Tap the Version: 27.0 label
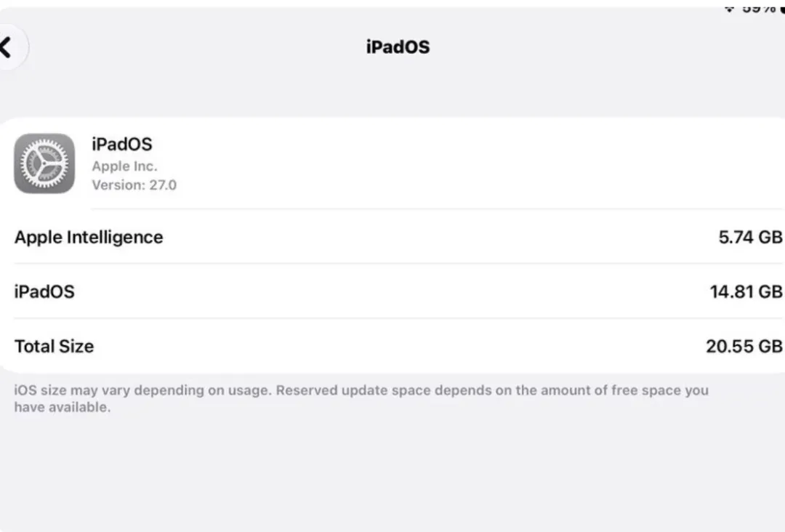The image size is (785, 532). click(x=134, y=185)
